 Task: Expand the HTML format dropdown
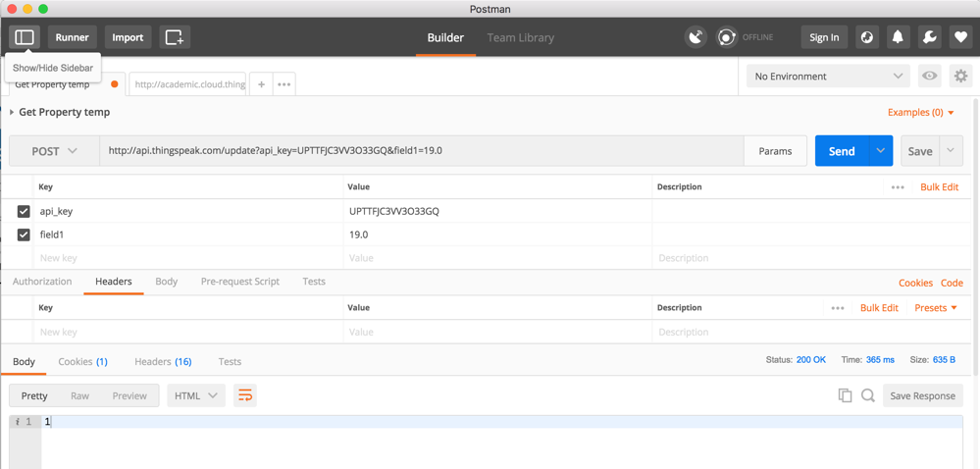[195, 395]
